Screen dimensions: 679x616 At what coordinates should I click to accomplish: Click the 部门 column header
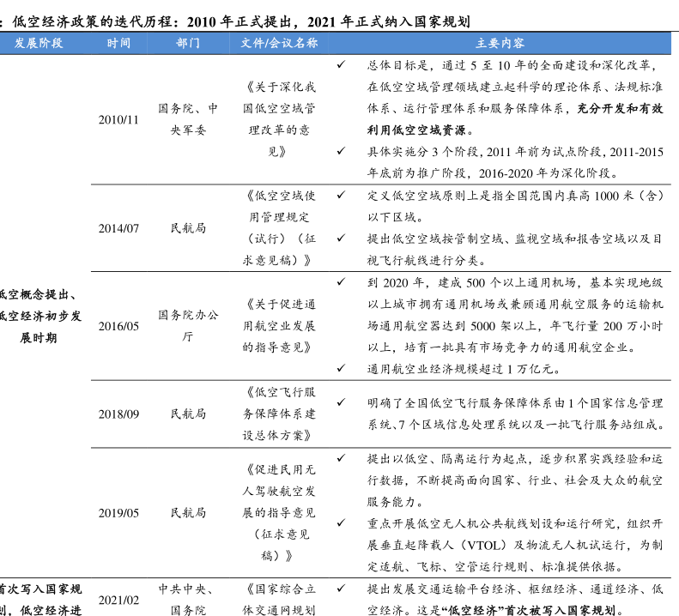188,43
